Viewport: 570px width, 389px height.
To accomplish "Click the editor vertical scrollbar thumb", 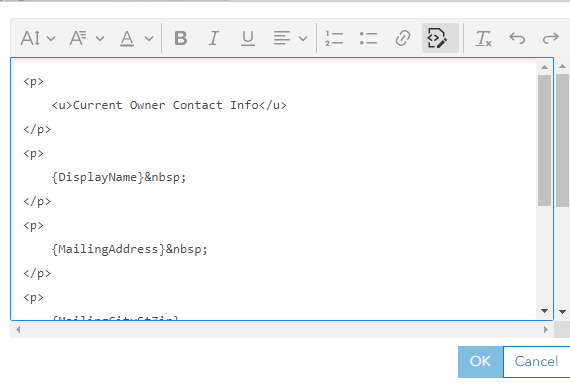I will click(x=544, y=140).
